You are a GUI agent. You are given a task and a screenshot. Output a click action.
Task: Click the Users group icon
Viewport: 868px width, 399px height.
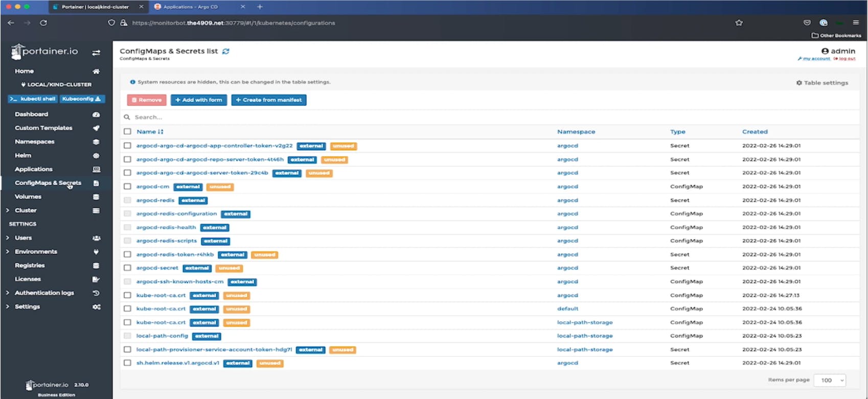96,238
